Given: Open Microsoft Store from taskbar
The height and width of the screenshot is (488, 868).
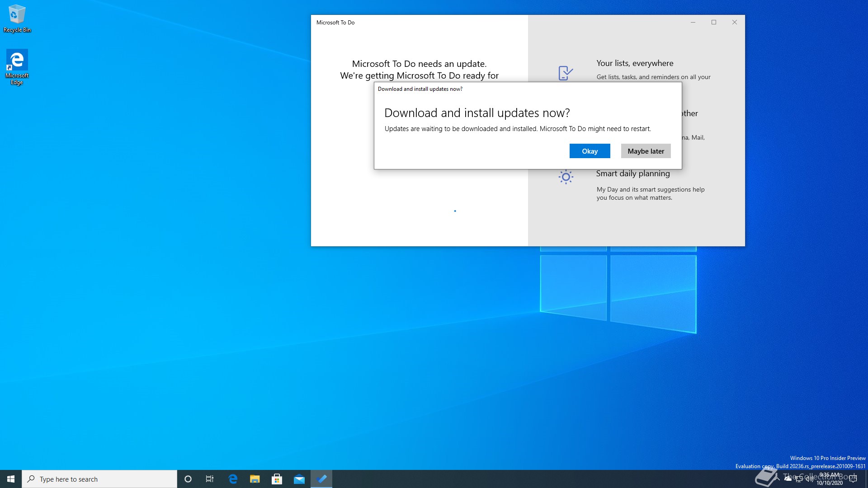Looking at the screenshot, I should [x=277, y=479].
